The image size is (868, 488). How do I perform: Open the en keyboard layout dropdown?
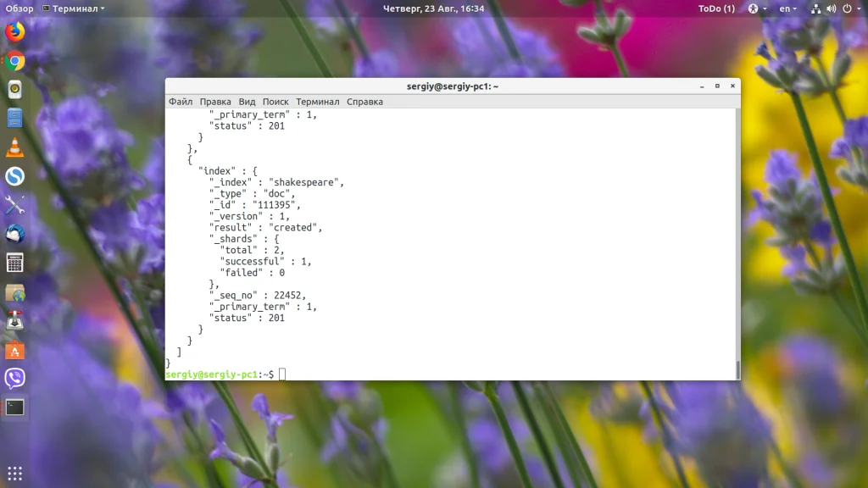pyautogui.click(x=787, y=8)
